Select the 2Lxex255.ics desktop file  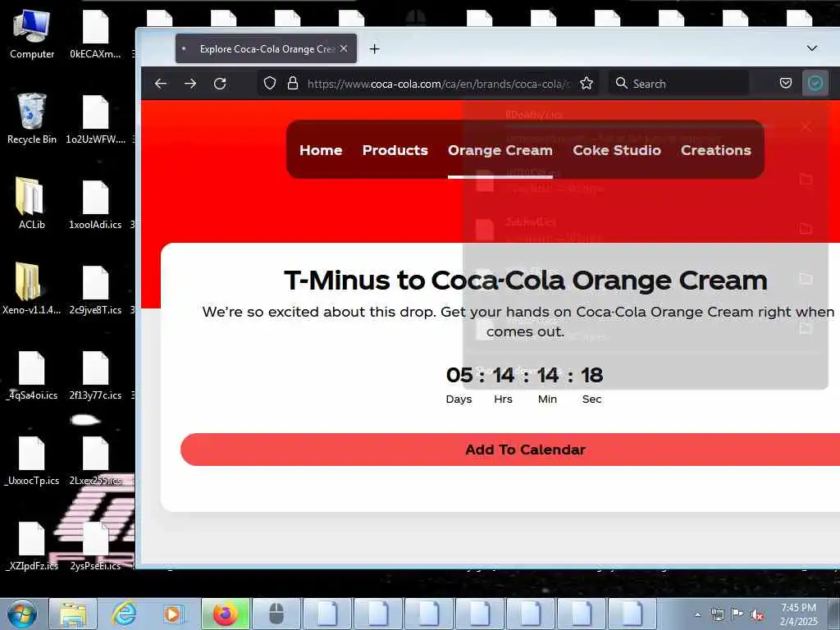coord(95,461)
